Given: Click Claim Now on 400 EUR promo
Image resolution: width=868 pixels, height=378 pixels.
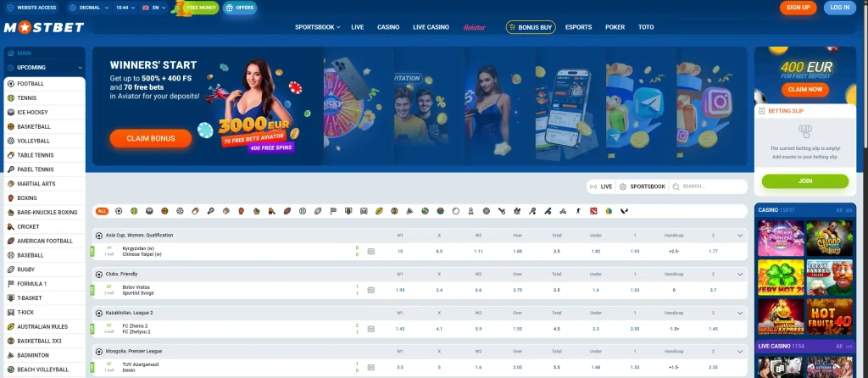Looking at the screenshot, I should [805, 90].
